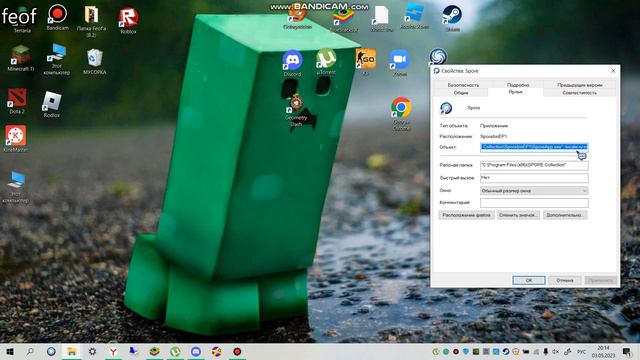Select the 'Этот компьютер' icon beside Minecraft

[57, 59]
